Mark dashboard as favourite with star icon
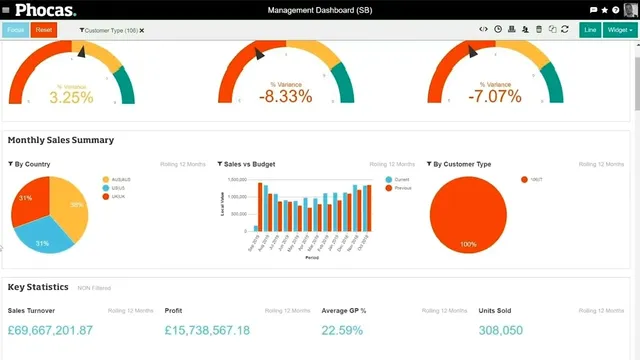The height and width of the screenshot is (360, 640). click(604, 10)
